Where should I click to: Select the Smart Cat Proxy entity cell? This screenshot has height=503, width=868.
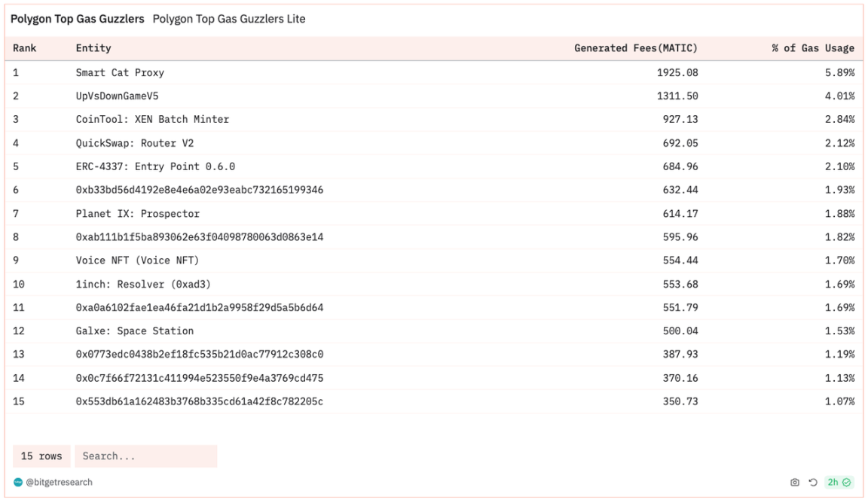[x=120, y=73]
